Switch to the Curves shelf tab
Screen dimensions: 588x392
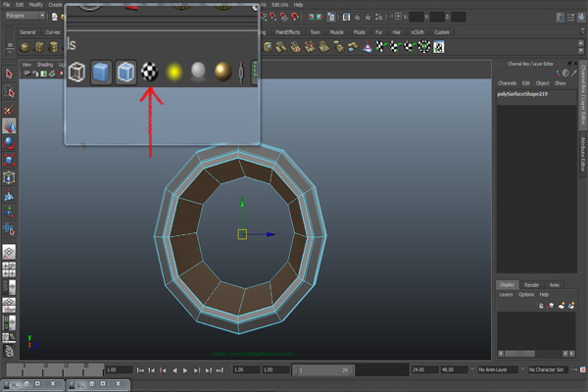tap(53, 32)
